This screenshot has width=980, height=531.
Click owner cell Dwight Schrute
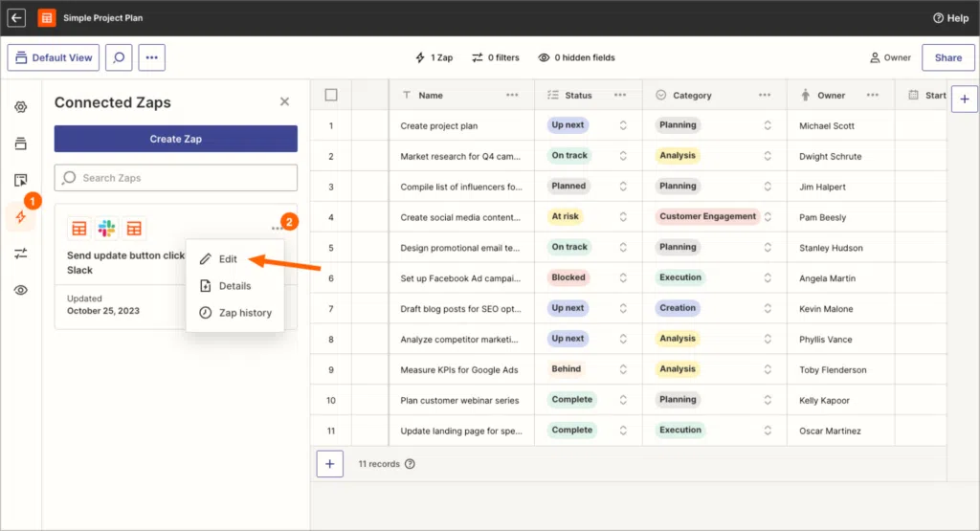tap(840, 156)
